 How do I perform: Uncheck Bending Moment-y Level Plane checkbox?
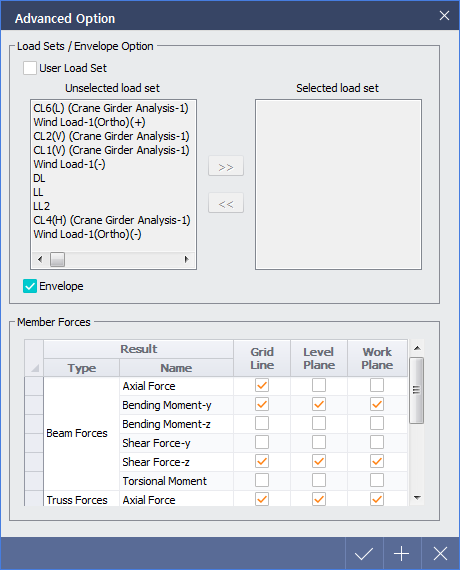pos(319,404)
